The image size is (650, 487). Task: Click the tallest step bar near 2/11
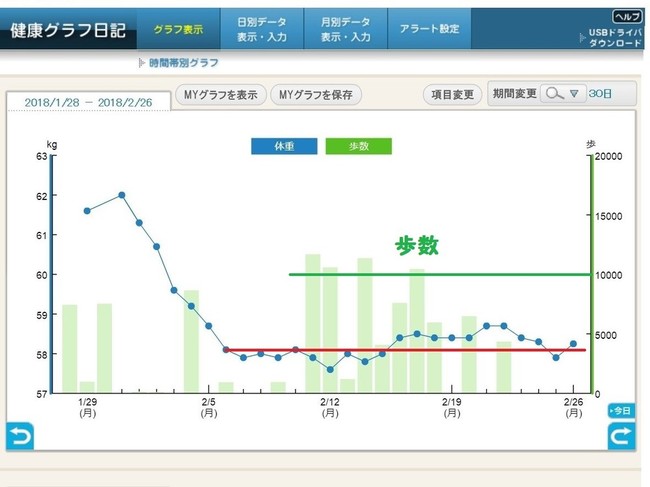[x=313, y=324]
